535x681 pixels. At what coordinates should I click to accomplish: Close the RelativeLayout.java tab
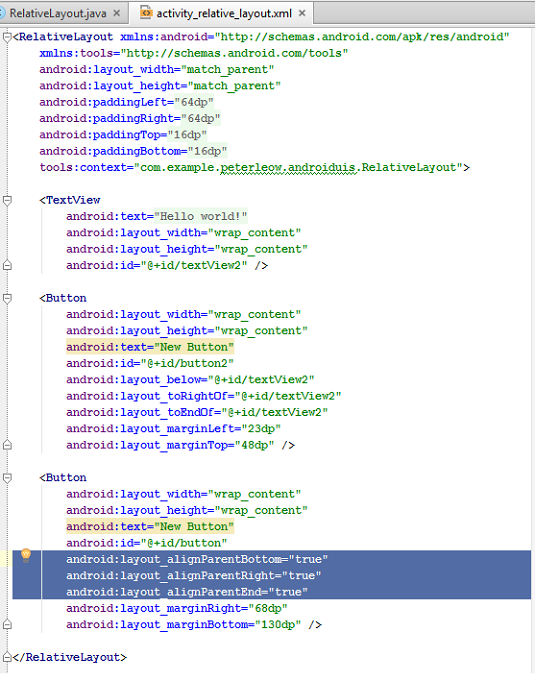click(x=116, y=13)
